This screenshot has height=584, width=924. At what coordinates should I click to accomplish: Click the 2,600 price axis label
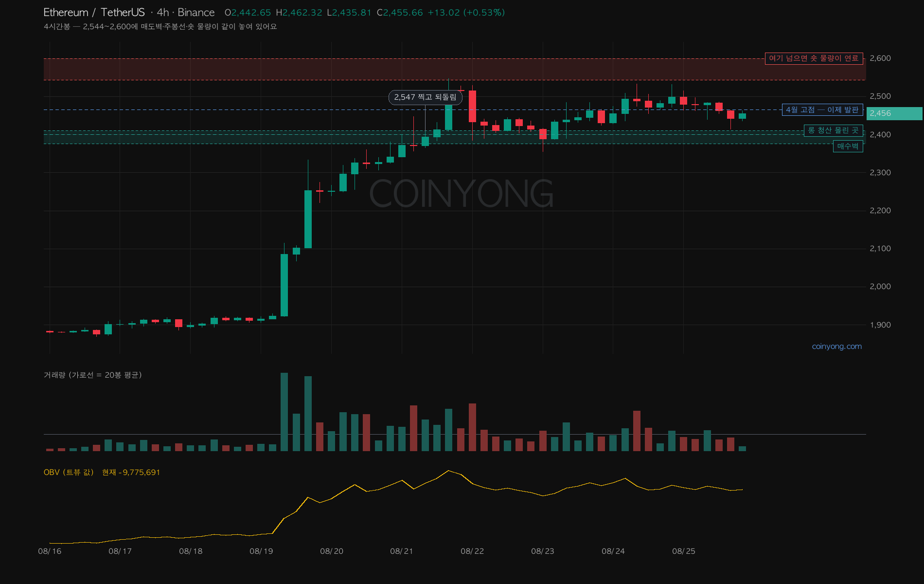coord(880,58)
